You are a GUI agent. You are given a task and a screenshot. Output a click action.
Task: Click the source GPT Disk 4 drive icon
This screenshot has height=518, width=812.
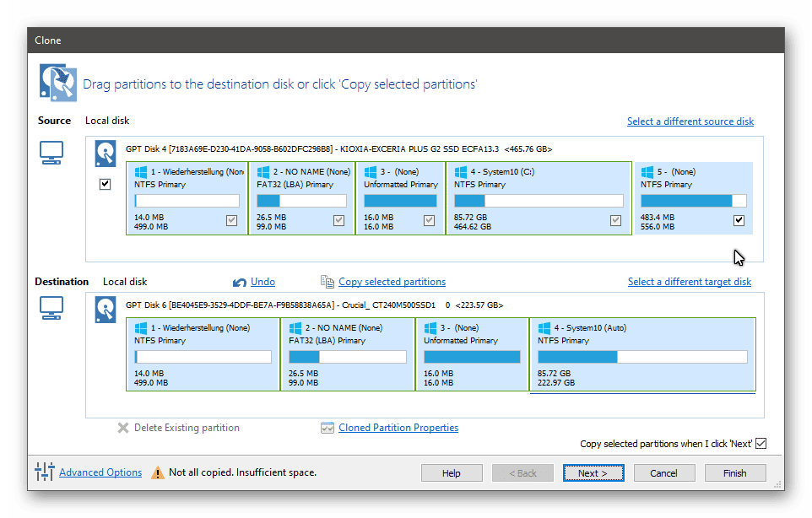(x=106, y=154)
